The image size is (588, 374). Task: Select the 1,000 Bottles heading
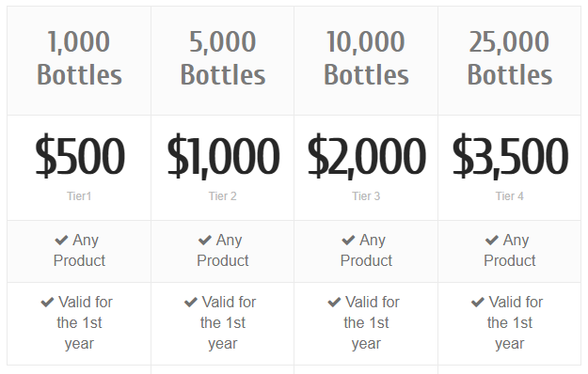pyautogui.click(x=79, y=58)
